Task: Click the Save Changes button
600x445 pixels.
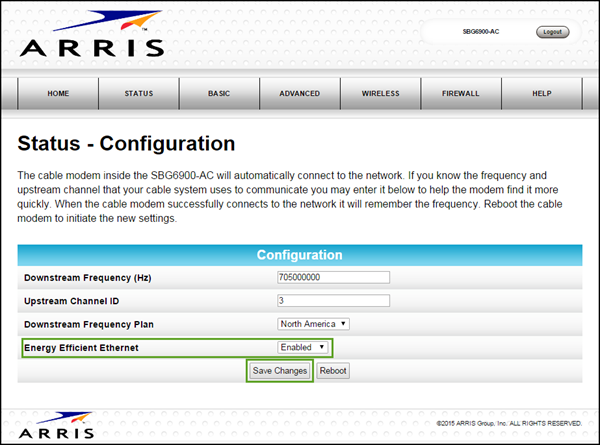Action: pos(280,371)
